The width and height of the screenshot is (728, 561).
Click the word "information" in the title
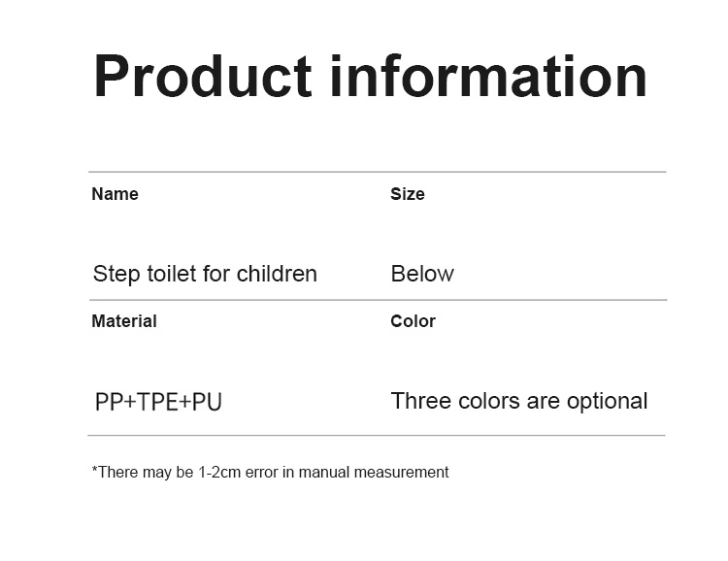coord(488,77)
